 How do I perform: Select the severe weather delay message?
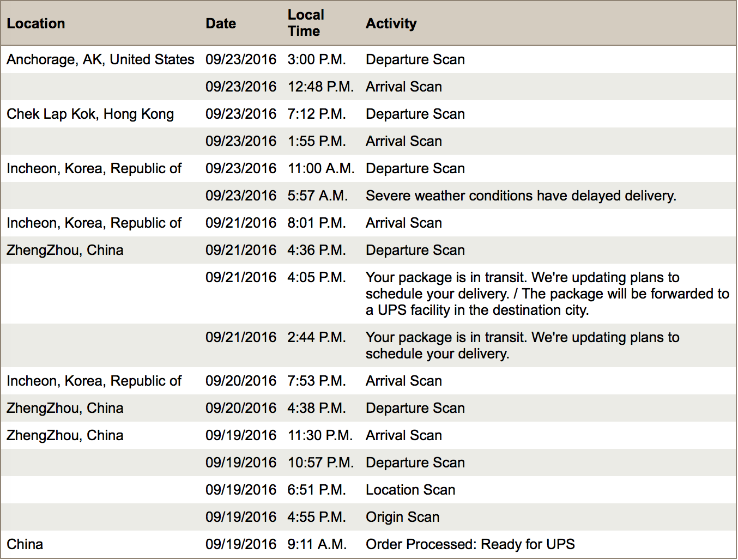tap(521, 196)
